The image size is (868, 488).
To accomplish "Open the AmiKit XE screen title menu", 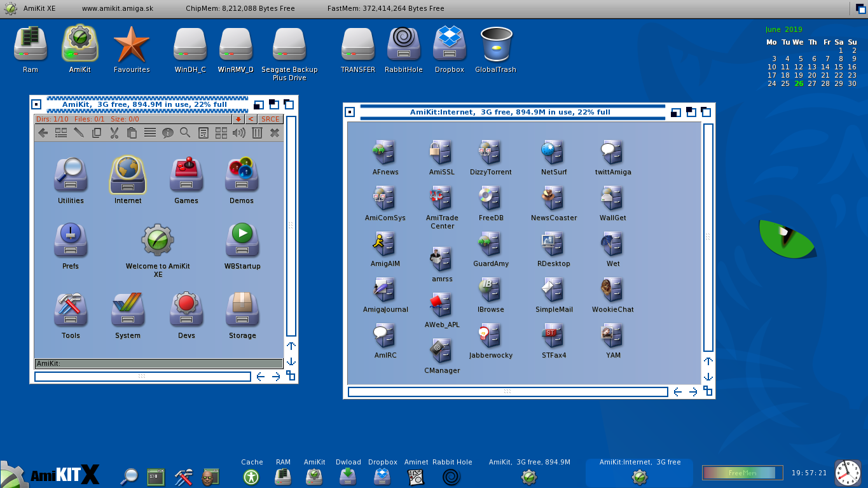I will (x=39, y=8).
